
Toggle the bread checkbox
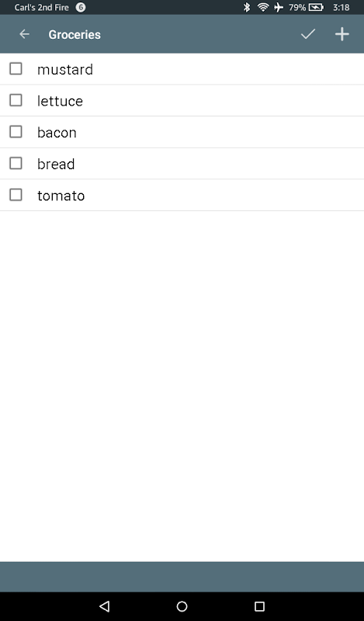tap(16, 163)
